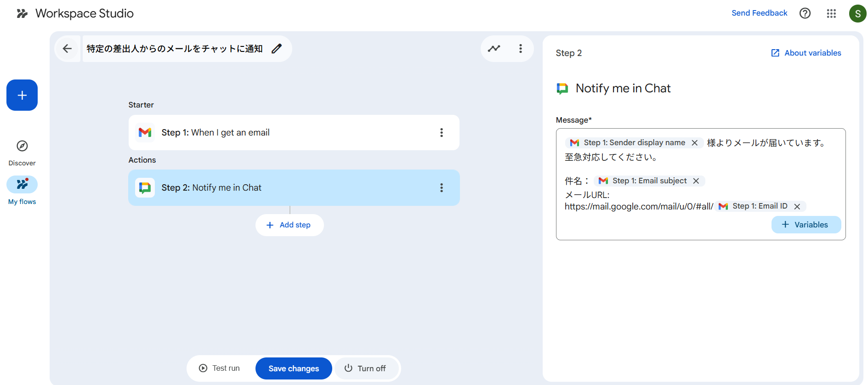The height and width of the screenshot is (385, 868).
Task: Open Step 1 more options menu
Action: [442, 133]
